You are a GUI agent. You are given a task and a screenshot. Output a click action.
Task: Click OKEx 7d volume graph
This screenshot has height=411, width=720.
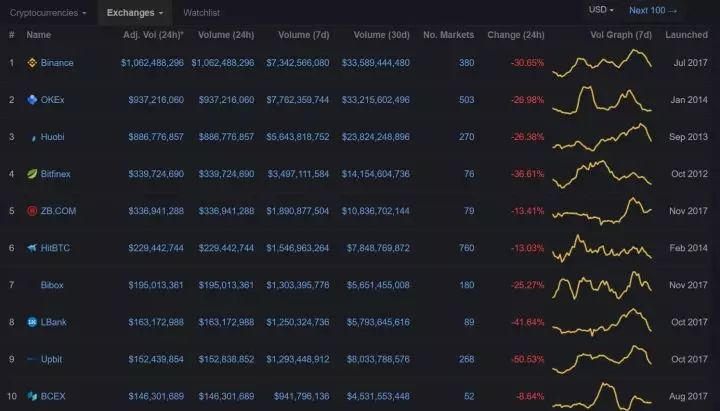(x=602, y=100)
